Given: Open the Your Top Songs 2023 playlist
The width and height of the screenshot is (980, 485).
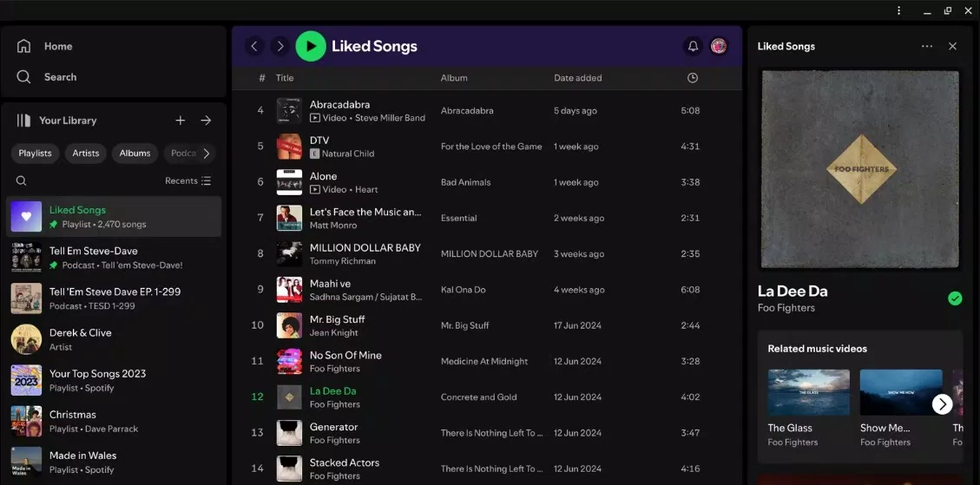Looking at the screenshot, I should [114, 381].
